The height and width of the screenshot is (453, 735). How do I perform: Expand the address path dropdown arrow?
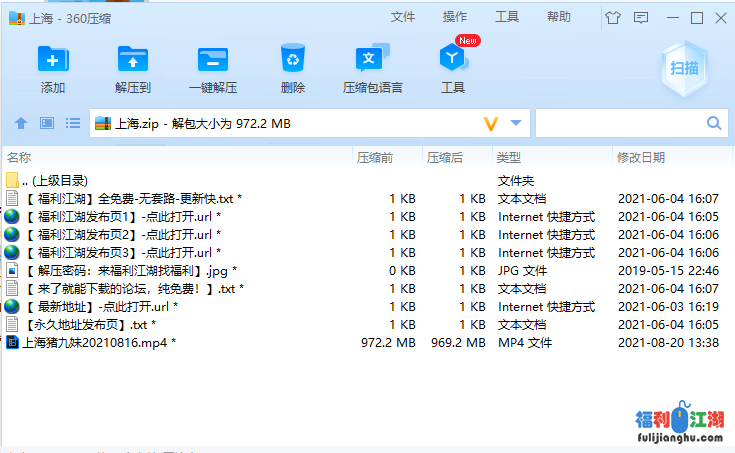pyautogui.click(x=516, y=123)
